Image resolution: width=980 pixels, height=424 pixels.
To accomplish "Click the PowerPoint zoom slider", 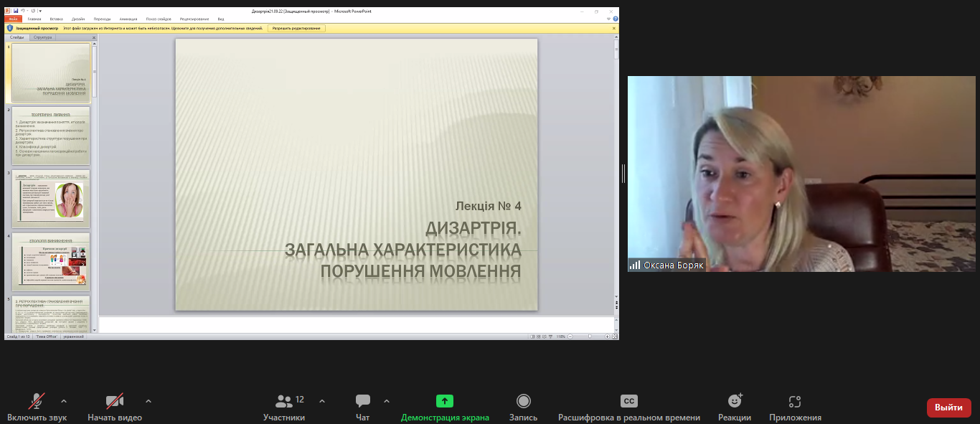I will 589,336.
